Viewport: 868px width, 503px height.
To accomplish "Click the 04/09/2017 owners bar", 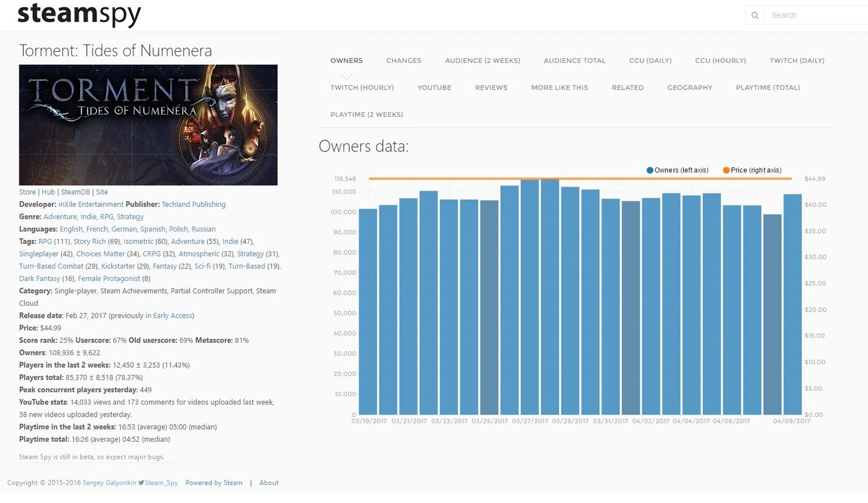I will coord(792,304).
